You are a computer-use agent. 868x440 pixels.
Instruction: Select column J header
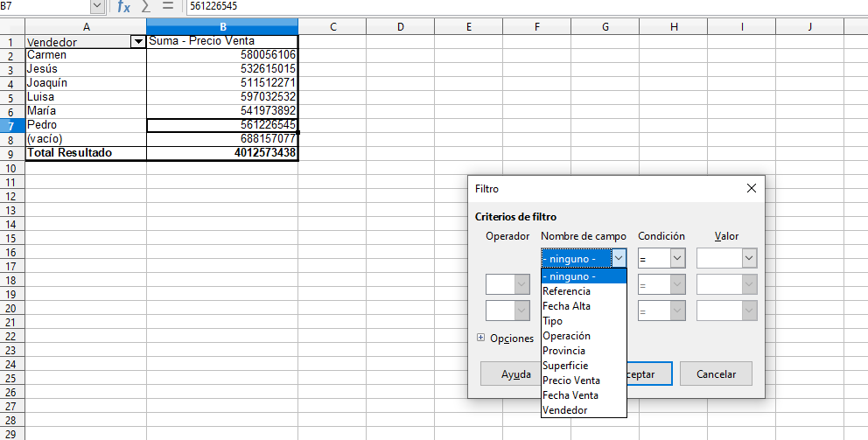coord(810,26)
